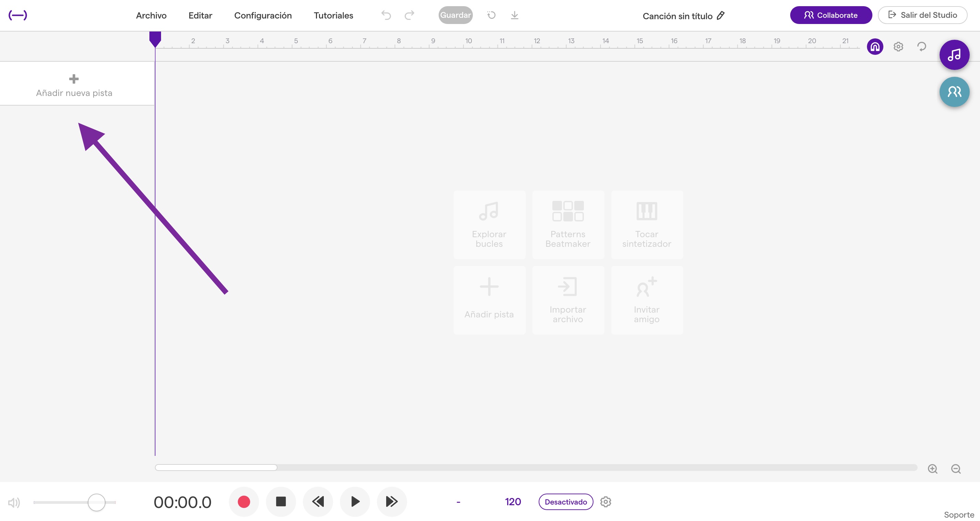Start playback with play button
Viewport: 980px width, 521px height.
[355, 501]
